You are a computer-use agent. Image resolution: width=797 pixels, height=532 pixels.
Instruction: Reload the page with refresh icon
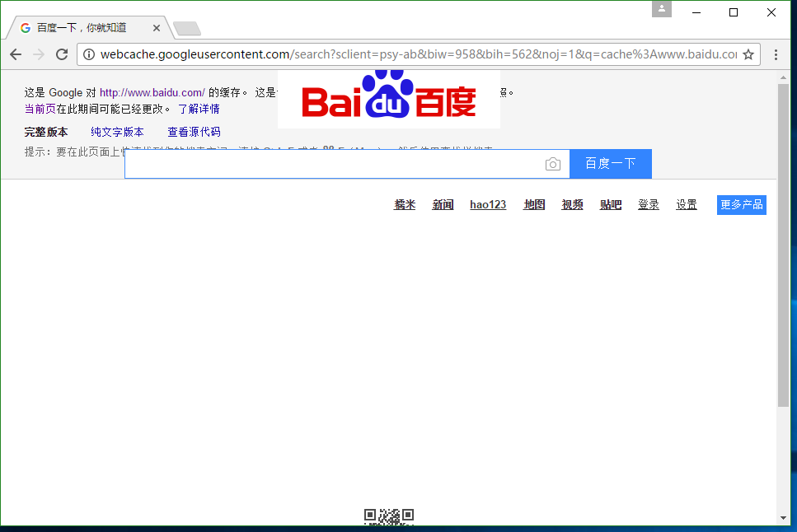coord(62,54)
